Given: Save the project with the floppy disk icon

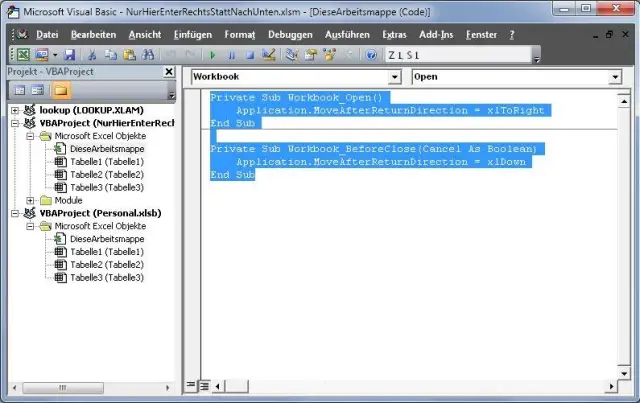Looking at the screenshot, I should point(70,54).
